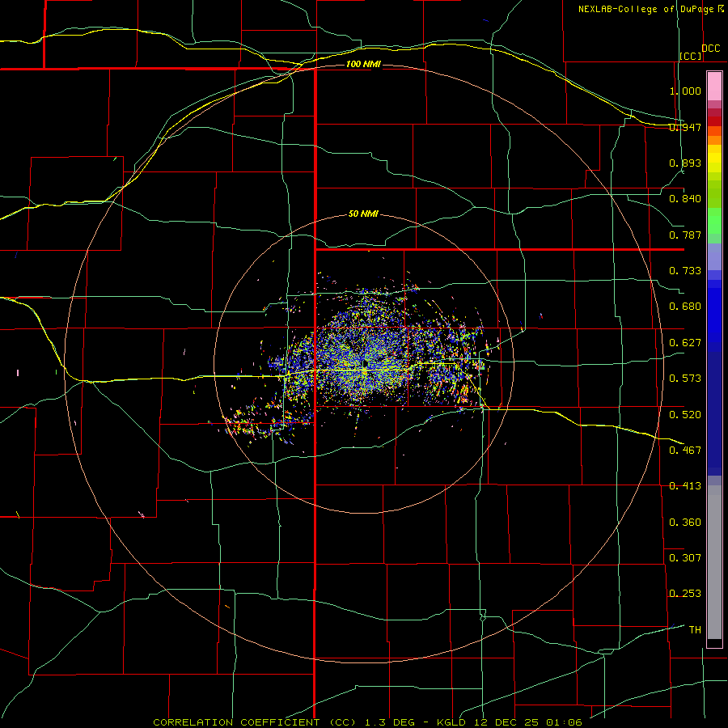Viewport: 728px width, 728px height.
Task: Click the 0.627 color scale value
Action: (x=685, y=343)
